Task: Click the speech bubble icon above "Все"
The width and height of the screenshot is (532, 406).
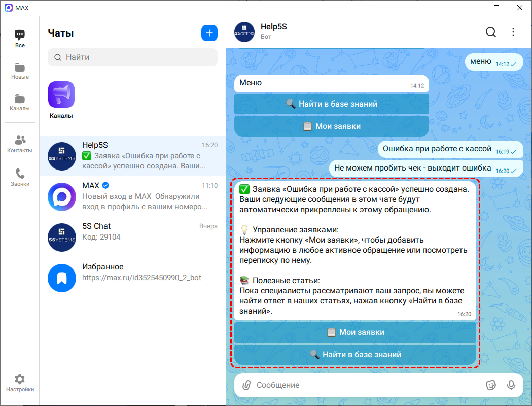Action: (x=20, y=35)
